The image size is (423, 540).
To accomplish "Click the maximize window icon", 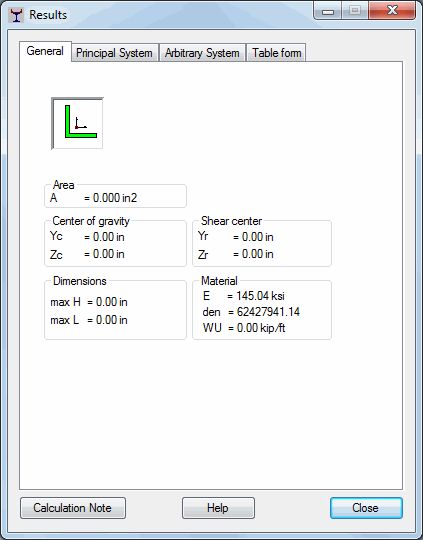I will (354, 11).
